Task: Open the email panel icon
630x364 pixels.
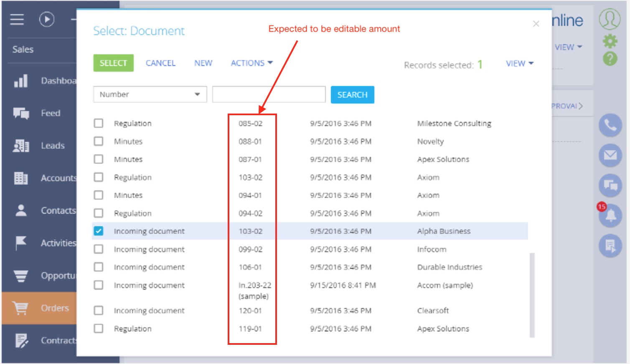Action: (x=610, y=155)
